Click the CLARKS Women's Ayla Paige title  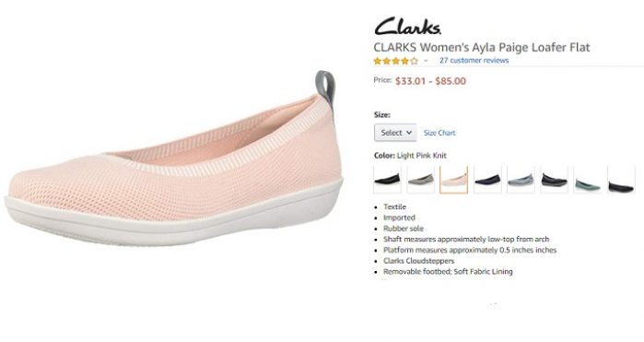[x=481, y=48]
